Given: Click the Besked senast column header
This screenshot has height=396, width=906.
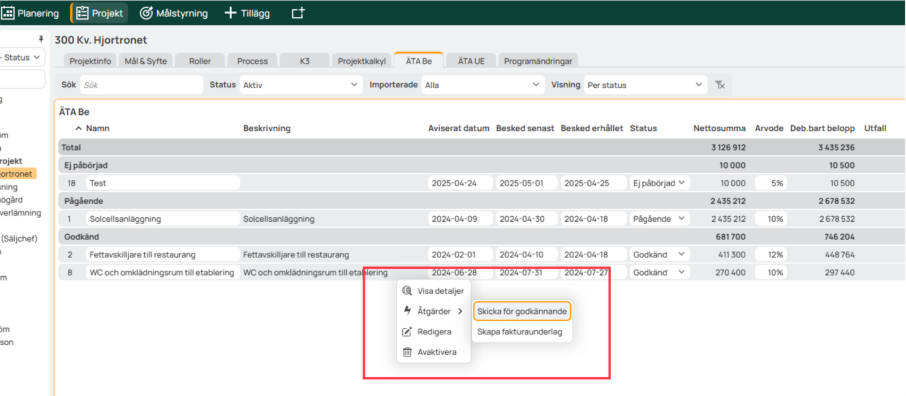Looking at the screenshot, I should 525,128.
